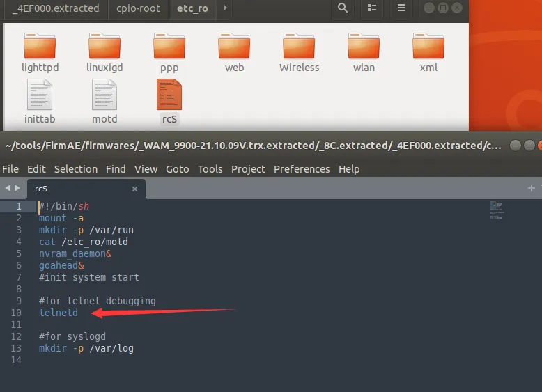The height and width of the screenshot is (392, 542).
Task: Open the Find menu
Action: 116,169
